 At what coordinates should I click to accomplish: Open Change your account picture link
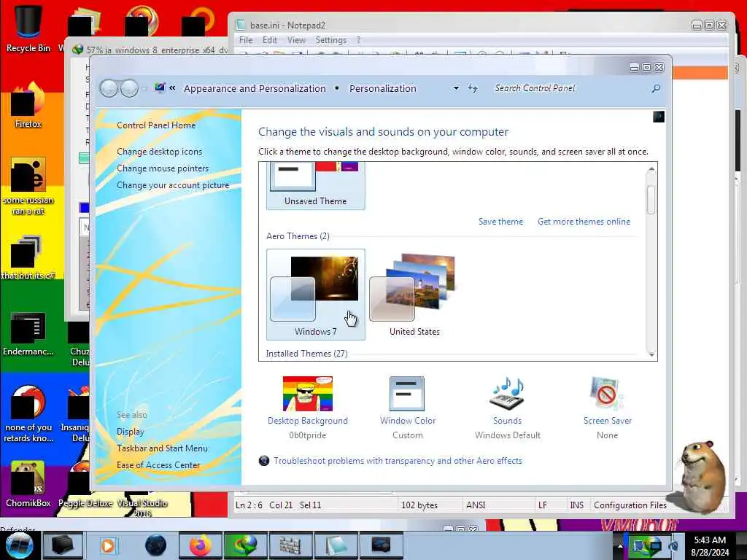(x=173, y=185)
